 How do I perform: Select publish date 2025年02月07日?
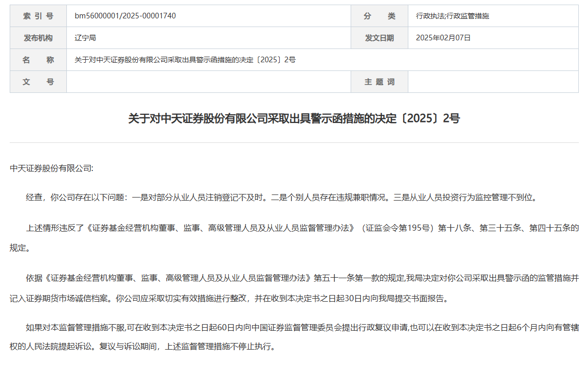443,38
